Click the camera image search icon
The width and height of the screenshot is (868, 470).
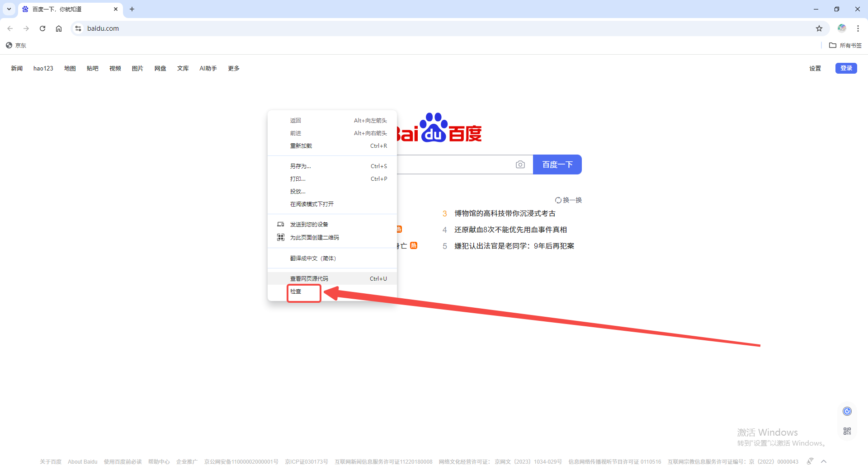point(520,164)
